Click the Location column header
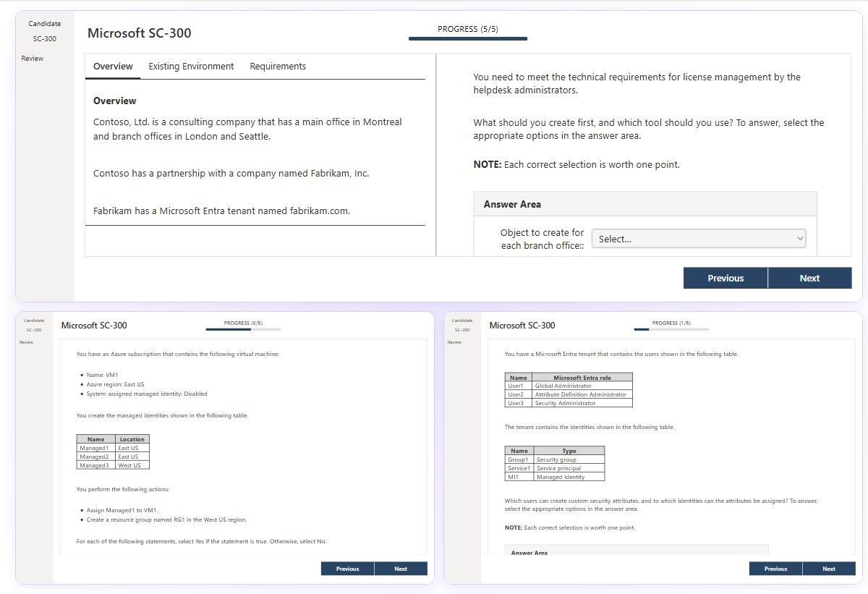Image resolution: width=868 pixels, height=594 pixels. pyautogui.click(x=132, y=439)
